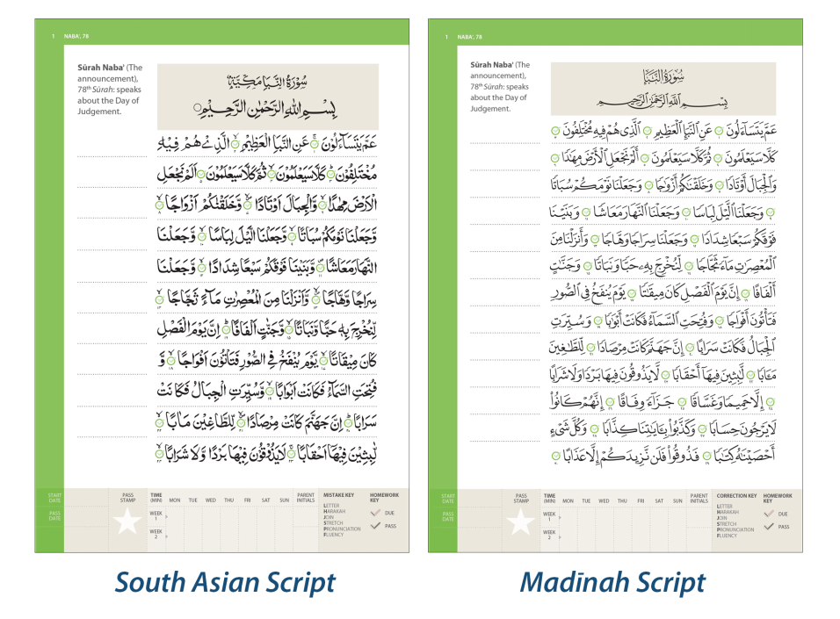Click the Week 1 arrow on Madinah page

[x=560, y=517]
